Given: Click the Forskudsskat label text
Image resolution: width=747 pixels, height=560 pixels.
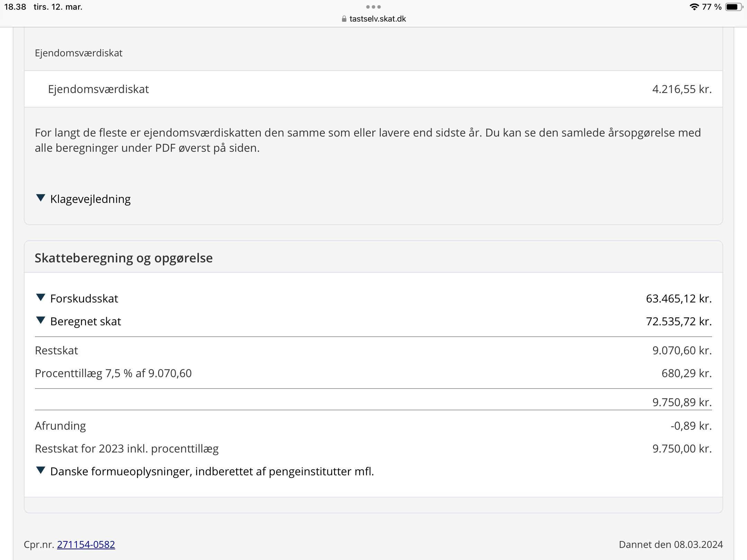Looking at the screenshot, I should point(84,299).
